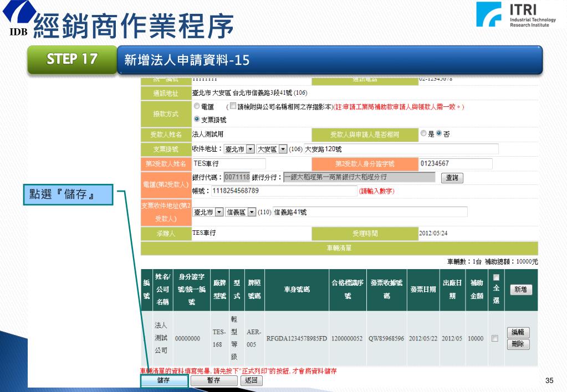Click the 信義路41號 address field
Image resolution: width=567 pixels, height=392 pixels.
coord(370,212)
